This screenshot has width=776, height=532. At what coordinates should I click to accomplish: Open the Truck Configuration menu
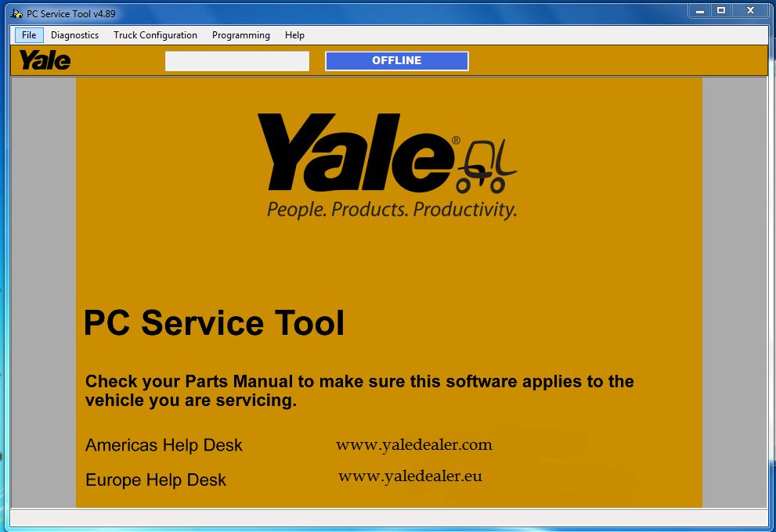click(155, 35)
